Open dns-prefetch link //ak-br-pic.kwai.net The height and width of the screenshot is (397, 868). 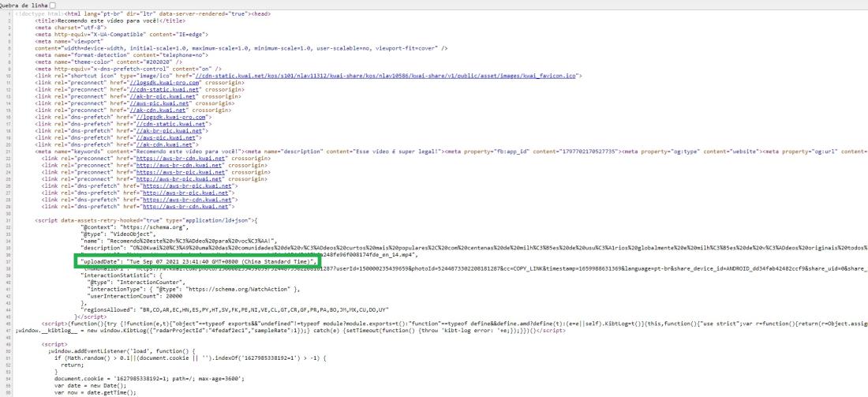click(170, 131)
